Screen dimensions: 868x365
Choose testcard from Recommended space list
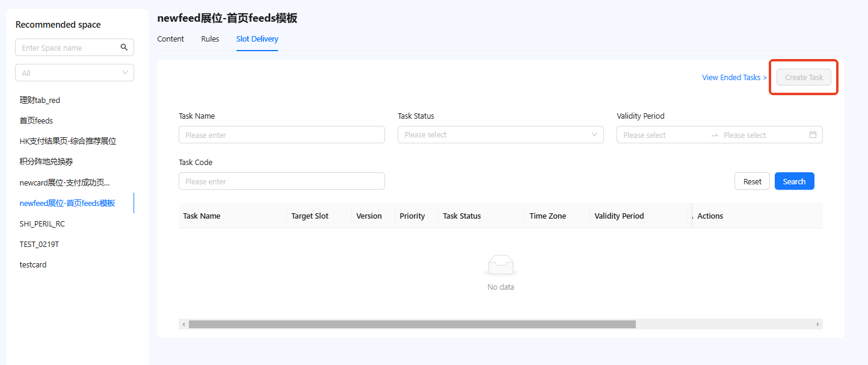tap(33, 264)
